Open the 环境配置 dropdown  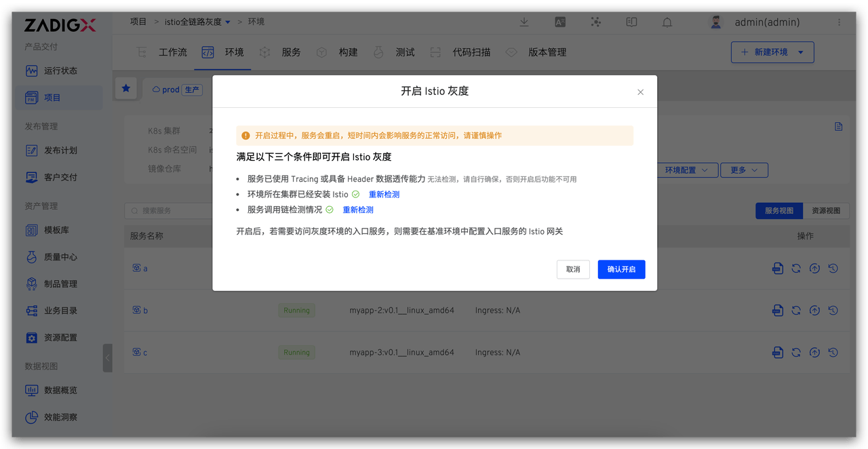[x=687, y=170]
